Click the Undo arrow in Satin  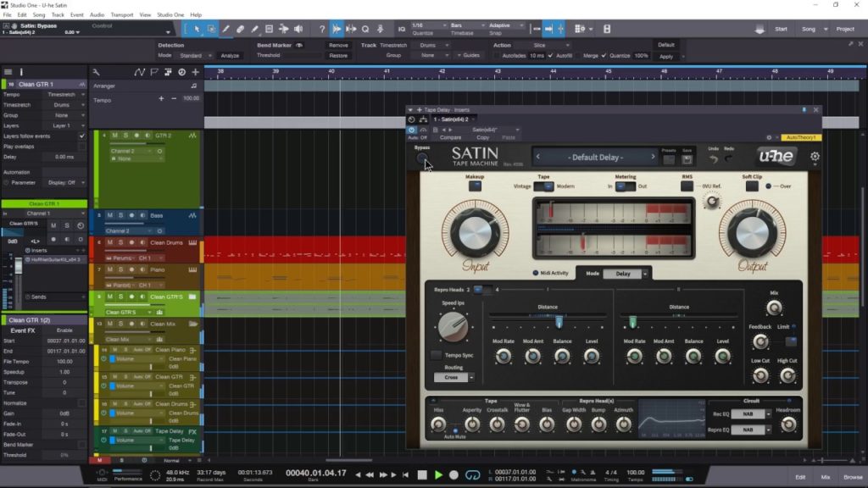(x=713, y=159)
